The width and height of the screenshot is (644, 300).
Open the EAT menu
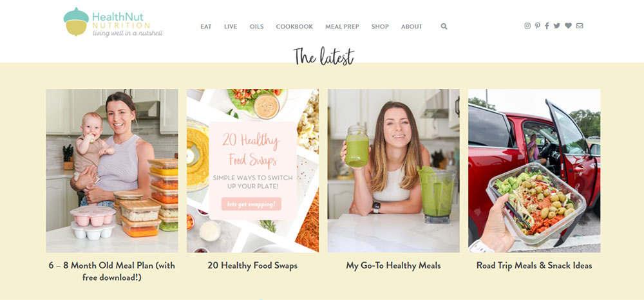206,26
